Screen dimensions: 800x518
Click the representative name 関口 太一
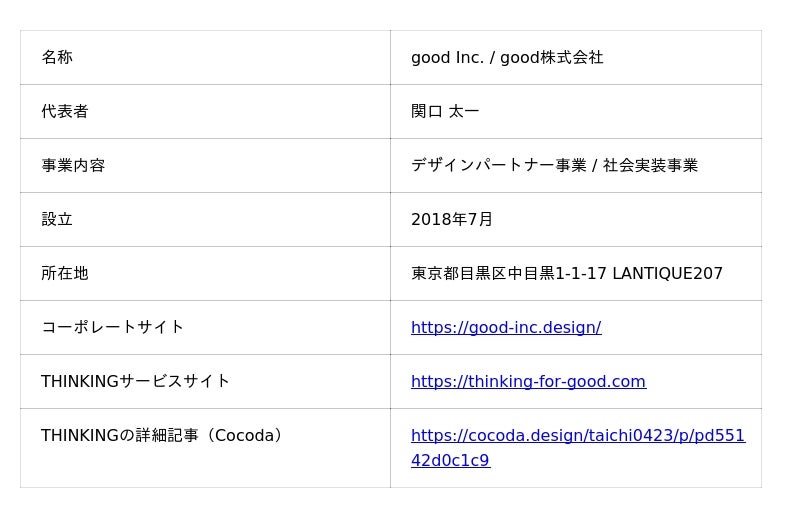[445, 112]
